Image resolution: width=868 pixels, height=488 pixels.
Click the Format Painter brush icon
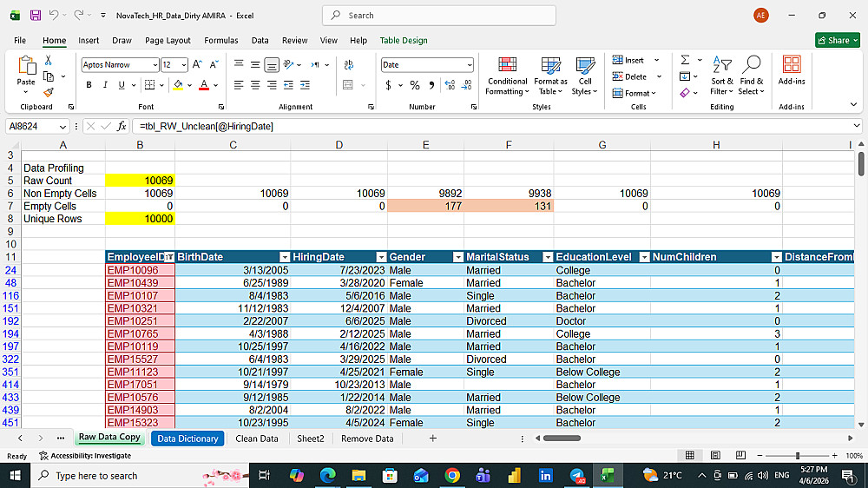point(49,92)
